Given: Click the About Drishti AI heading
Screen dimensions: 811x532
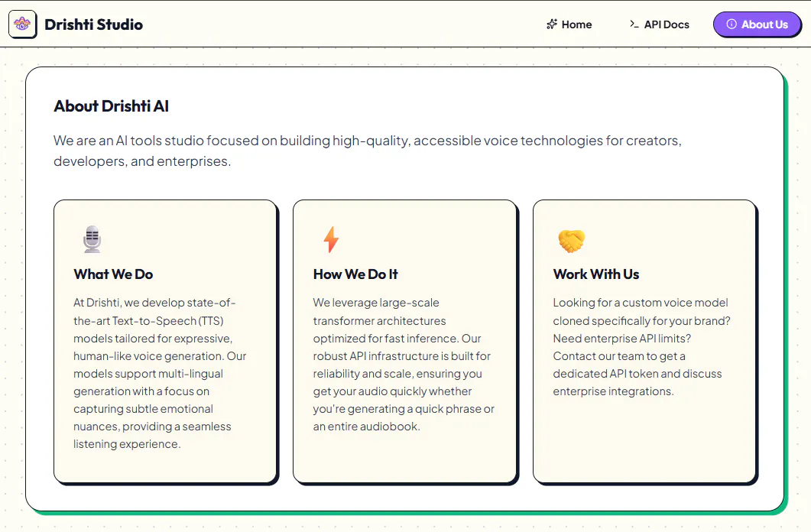Looking at the screenshot, I should click(111, 106).
